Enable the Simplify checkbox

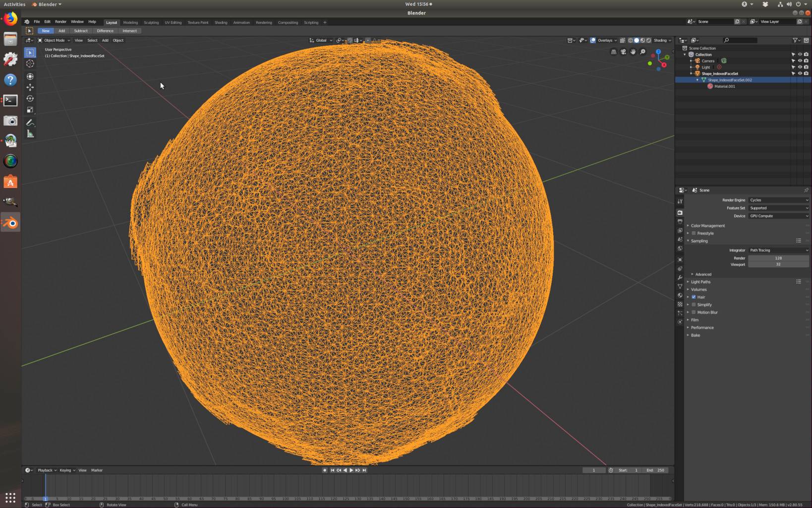tap(694, 305)
